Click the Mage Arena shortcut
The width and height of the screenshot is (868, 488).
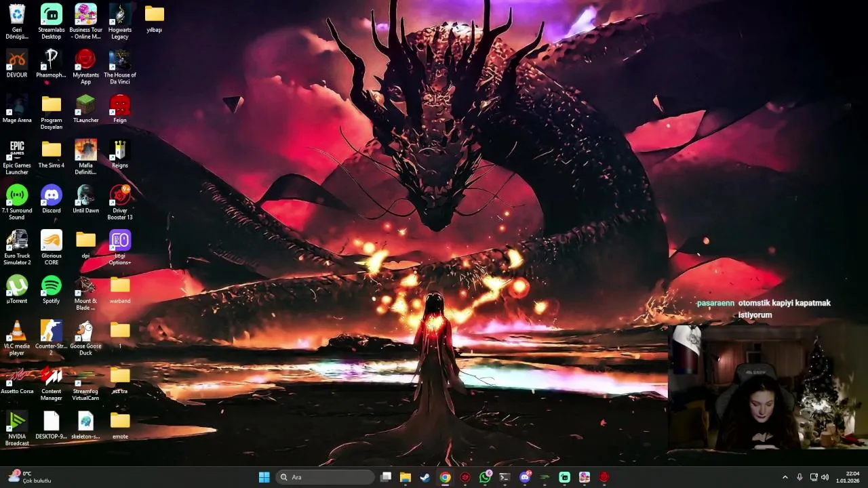tap(17, 109)
